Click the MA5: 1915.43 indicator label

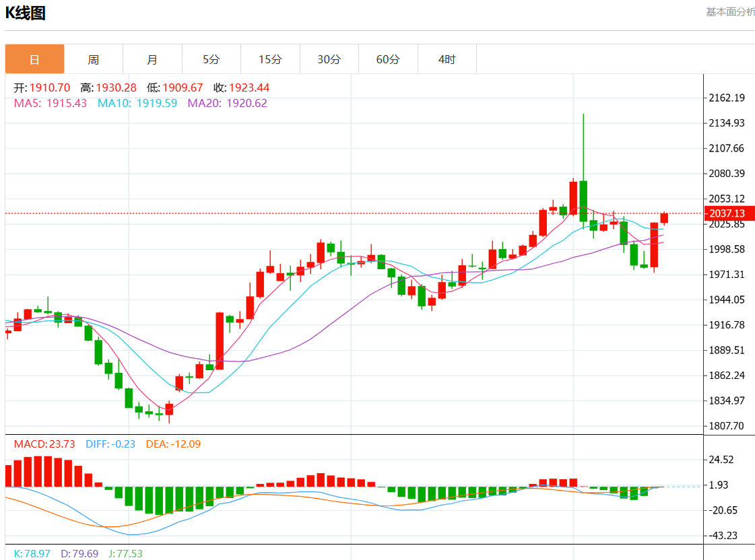click(51, 103)
